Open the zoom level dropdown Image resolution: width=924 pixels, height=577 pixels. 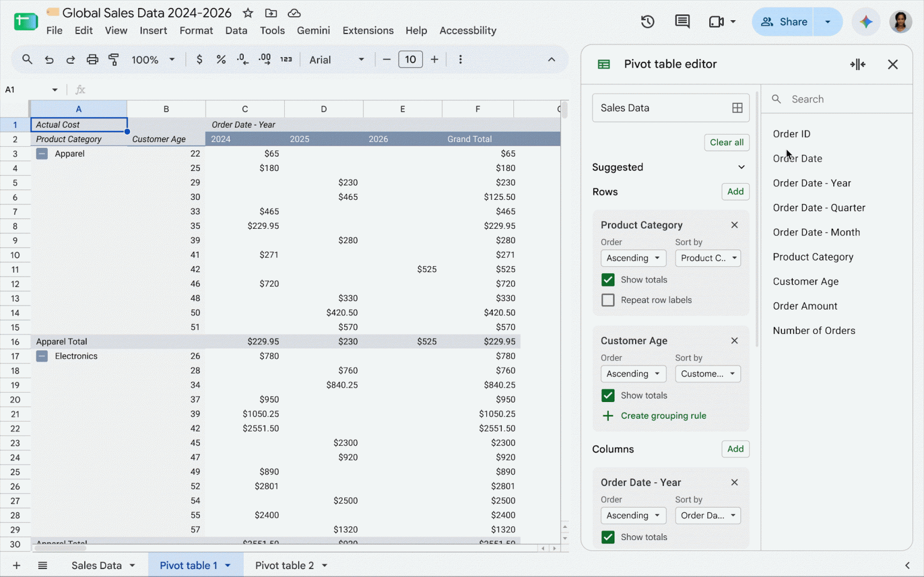coord(153,59)
